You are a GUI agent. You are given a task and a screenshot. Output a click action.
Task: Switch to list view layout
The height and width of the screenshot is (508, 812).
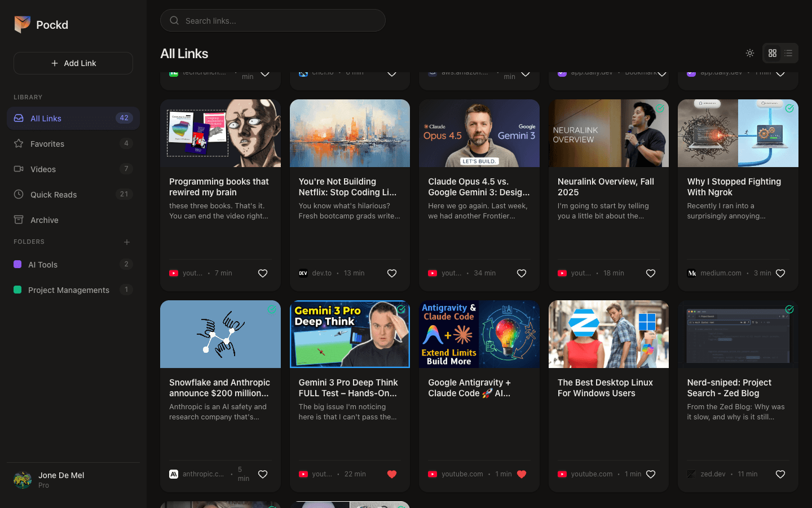point(788,53)
